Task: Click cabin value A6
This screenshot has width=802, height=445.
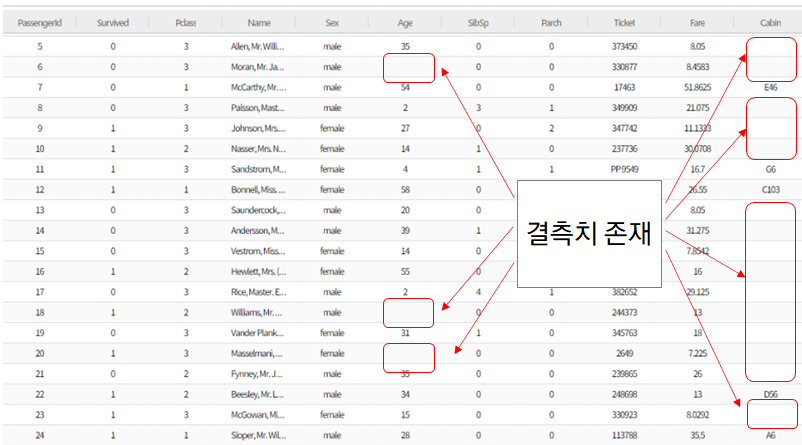Action: pyautogui.click(x=770, y=435)
